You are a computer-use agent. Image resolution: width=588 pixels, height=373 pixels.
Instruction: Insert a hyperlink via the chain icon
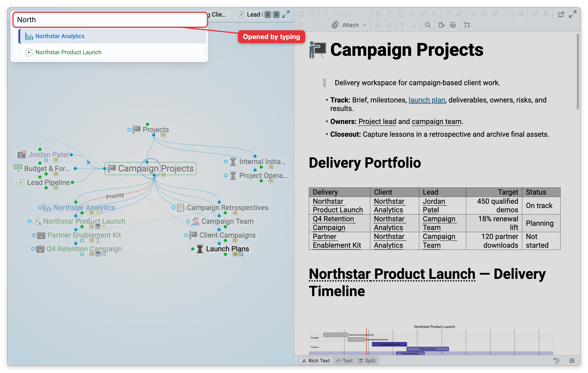point(300,25)
